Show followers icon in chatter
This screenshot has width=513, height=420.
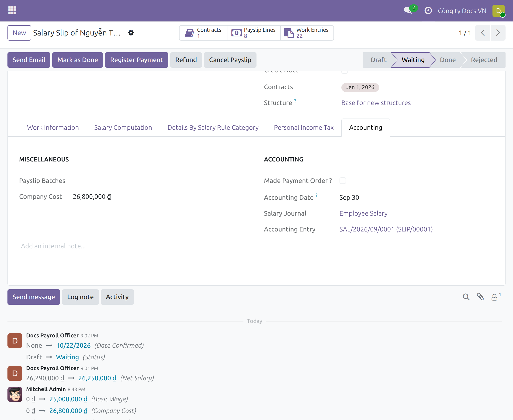(496, 297)
